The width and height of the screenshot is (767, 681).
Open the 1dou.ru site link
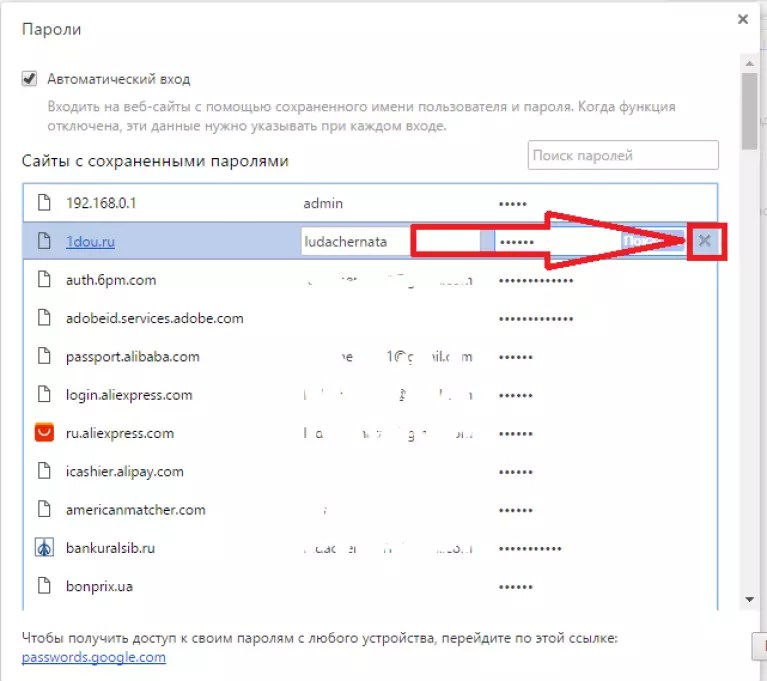pyautogui.click(x=90, y=242)
